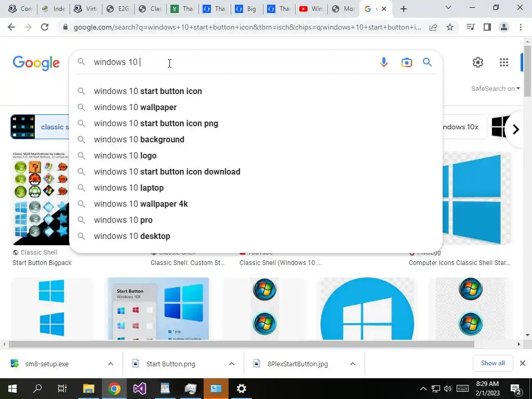Open the notification center icon
Image resolution: width=532 pixels, height=399 pixels.
(x=516, y=390)
